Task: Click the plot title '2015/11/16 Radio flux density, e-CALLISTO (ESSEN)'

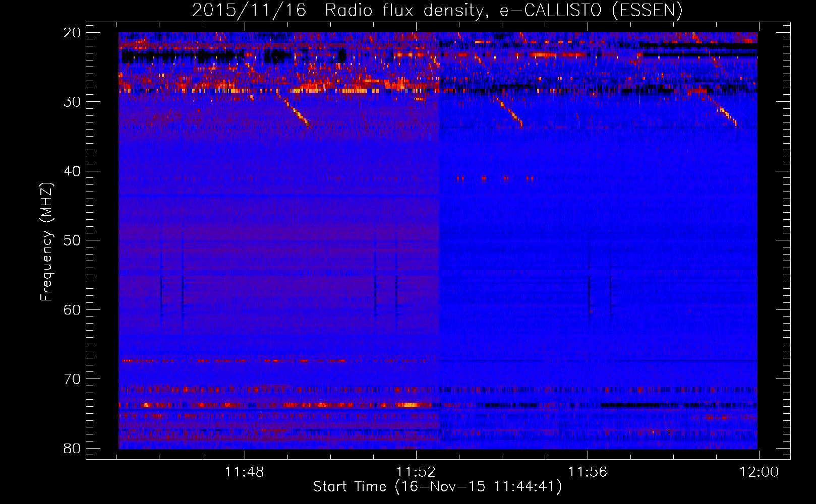Action: click(x=437, y=10)
